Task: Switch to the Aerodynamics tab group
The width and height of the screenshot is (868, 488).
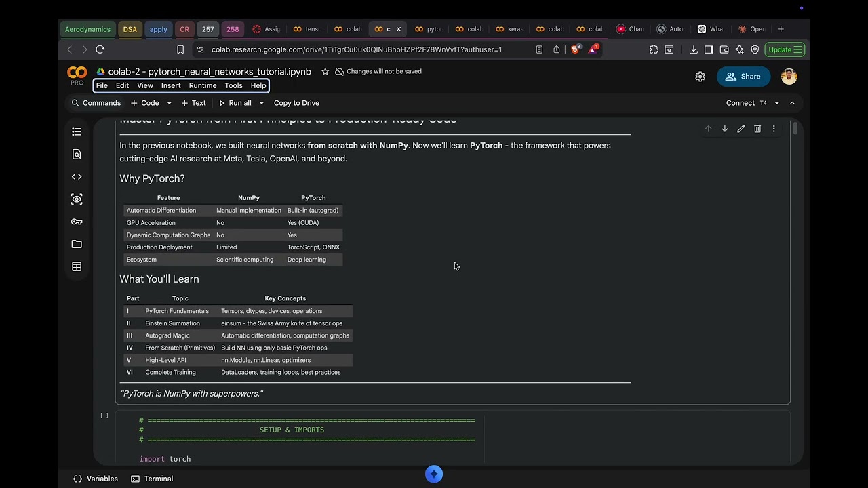Action: (87, 29)
